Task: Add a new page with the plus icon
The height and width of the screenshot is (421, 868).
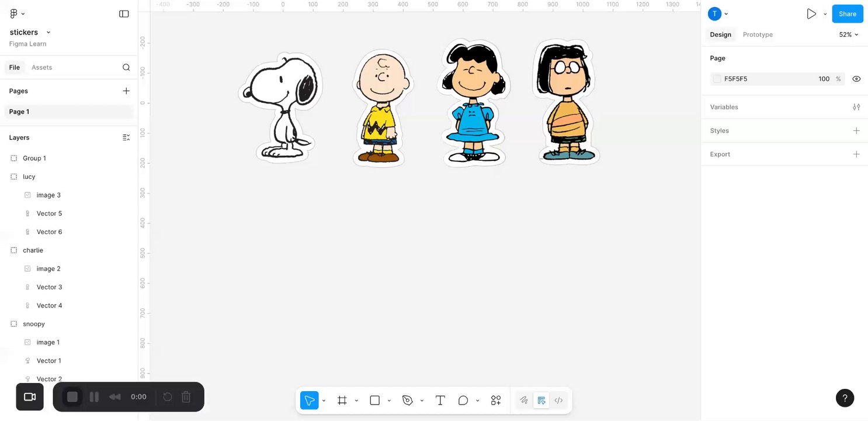Action: 126,91
